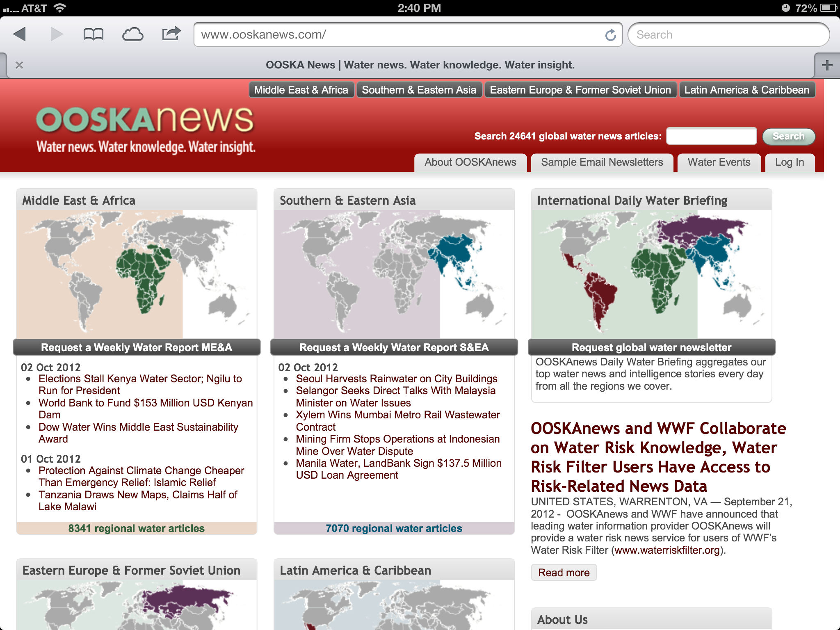Close the OOSKA News tab

19,65
